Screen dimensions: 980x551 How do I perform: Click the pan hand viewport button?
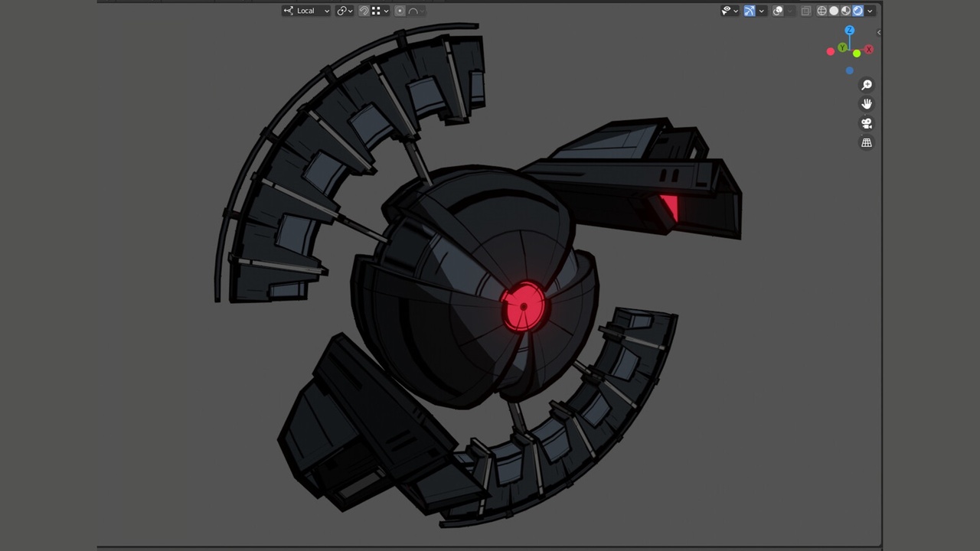tap(867, 104)
